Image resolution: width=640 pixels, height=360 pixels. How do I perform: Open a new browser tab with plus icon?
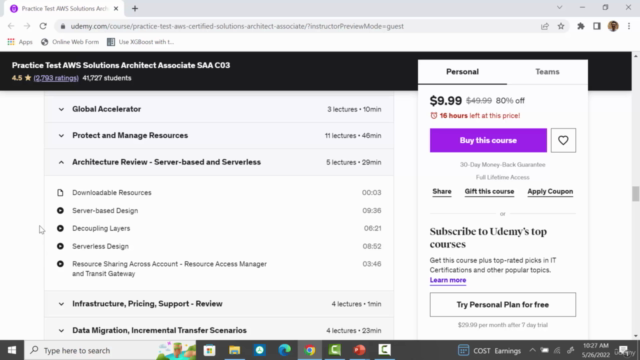click(x=135, y=8)
